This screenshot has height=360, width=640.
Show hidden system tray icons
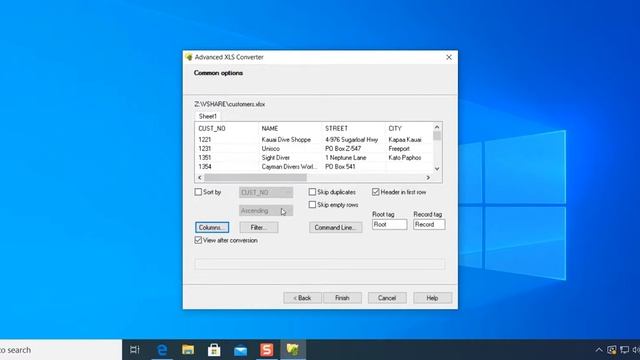pos(598,350)
